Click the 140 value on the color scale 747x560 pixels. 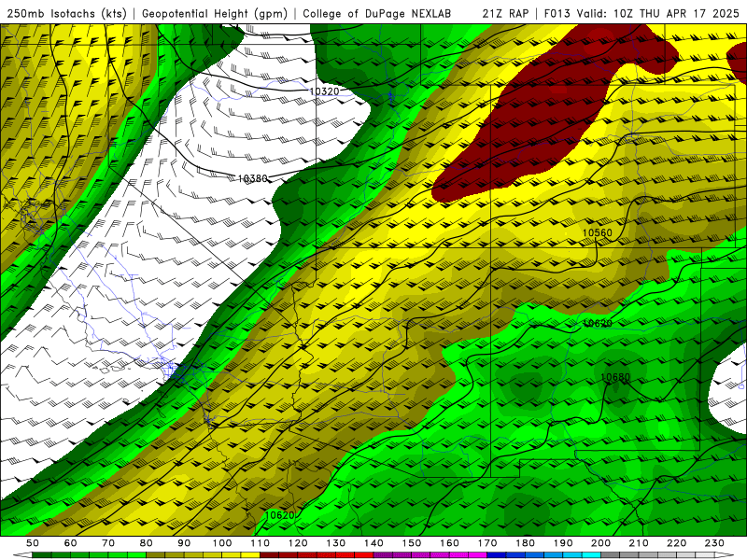[373, 543]
